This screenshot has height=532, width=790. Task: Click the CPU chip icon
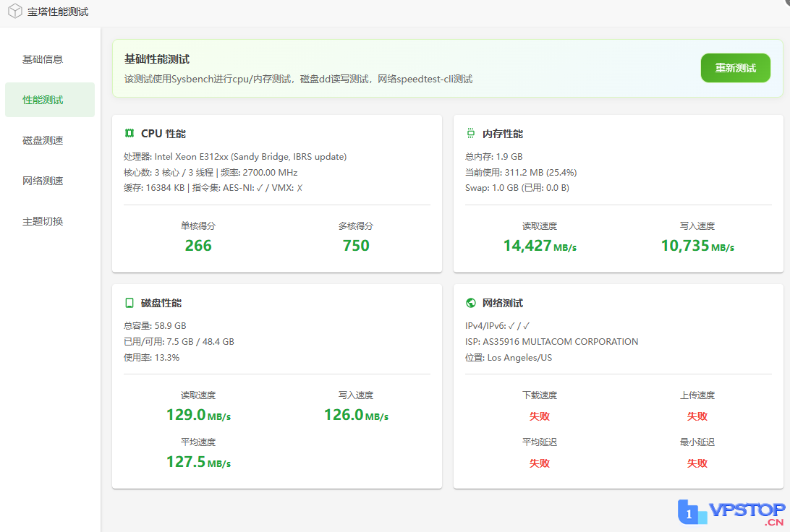click(x=129, y=134)
